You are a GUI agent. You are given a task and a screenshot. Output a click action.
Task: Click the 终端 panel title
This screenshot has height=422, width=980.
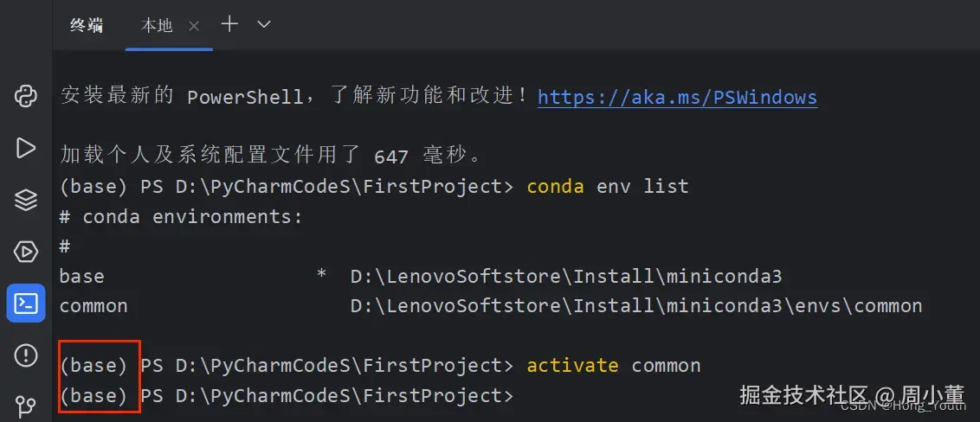tap(86, 26)
